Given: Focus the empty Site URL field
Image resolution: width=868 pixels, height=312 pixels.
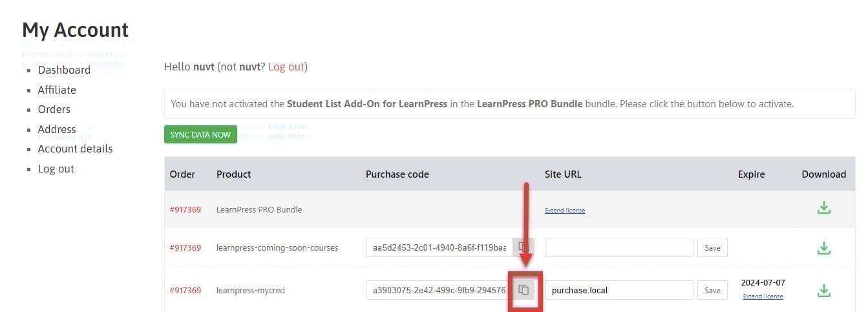Looking at the screenshot, I should [x=619, y=247].
